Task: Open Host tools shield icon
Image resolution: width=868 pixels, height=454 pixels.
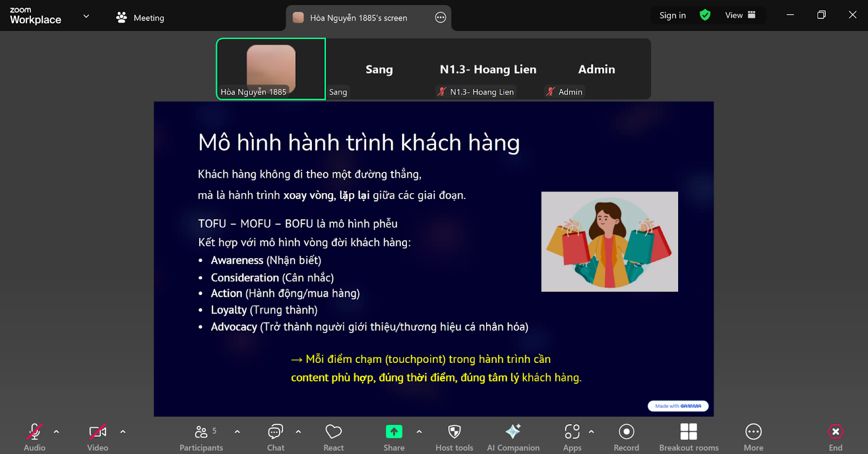Action: tap(454, 432)
